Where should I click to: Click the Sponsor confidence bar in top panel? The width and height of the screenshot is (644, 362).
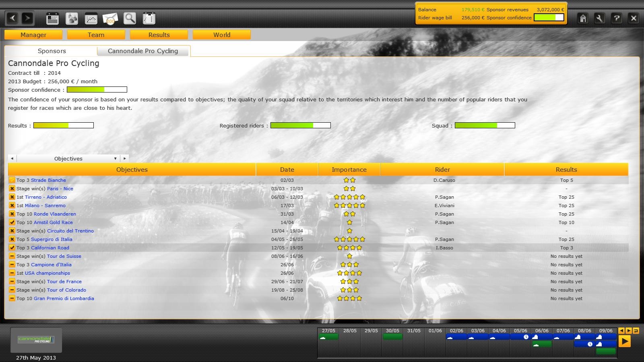(549, 18)
